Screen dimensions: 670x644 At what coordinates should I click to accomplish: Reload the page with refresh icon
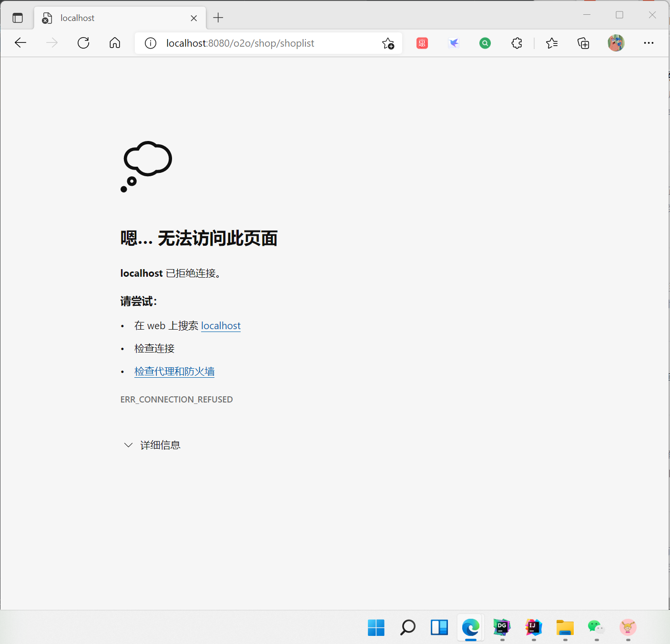[x=83, y=43]
